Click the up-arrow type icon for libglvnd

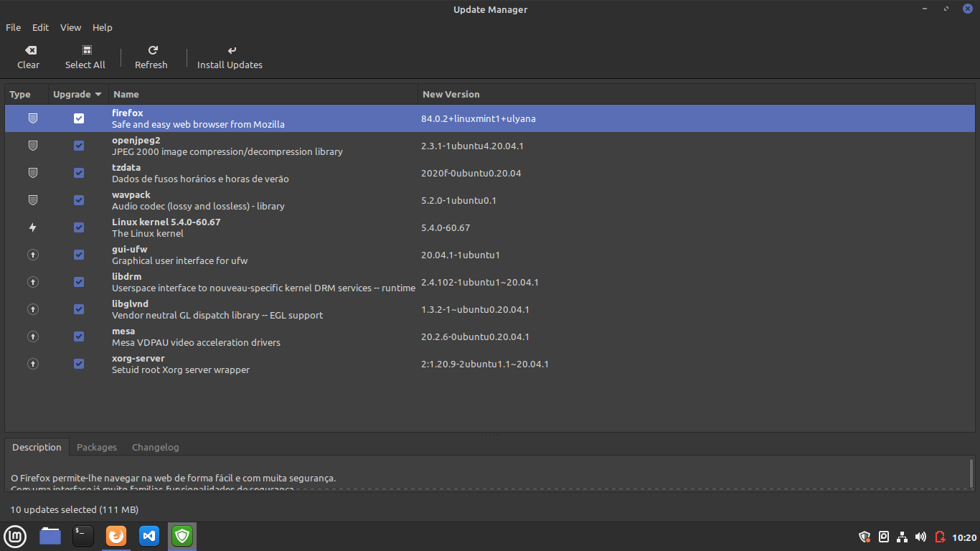pos(32,309)
